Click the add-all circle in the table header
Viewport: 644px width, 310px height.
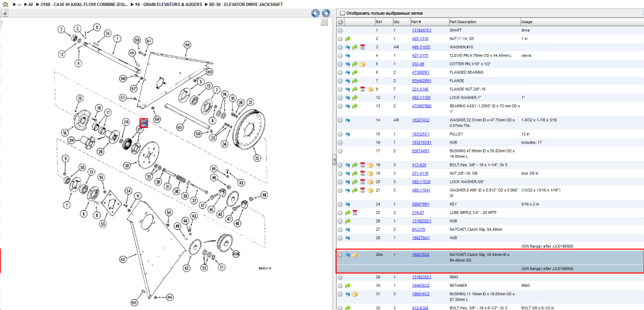341,22
